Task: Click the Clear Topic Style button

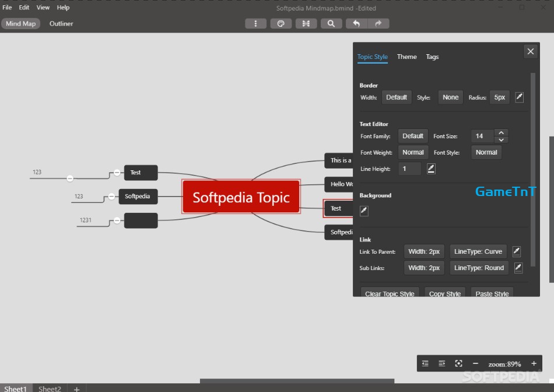Action: (x=390, y=293)
